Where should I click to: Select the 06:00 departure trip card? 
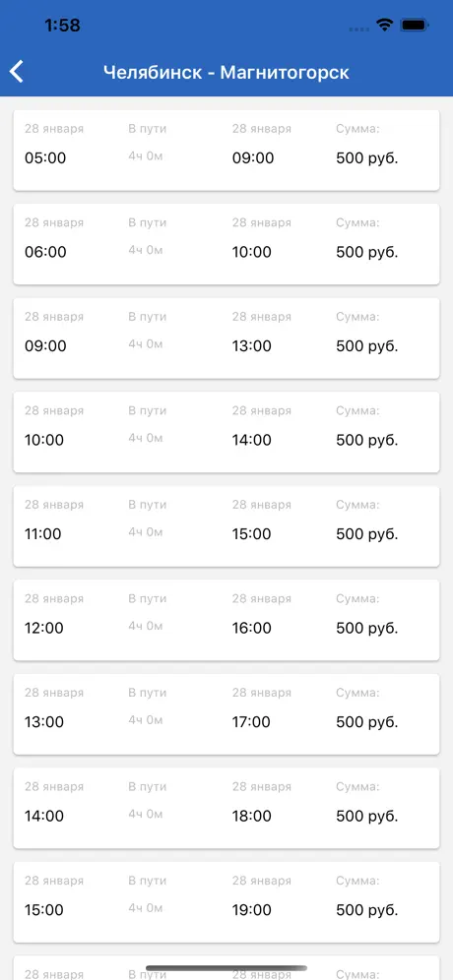click(x=226, y=244)
